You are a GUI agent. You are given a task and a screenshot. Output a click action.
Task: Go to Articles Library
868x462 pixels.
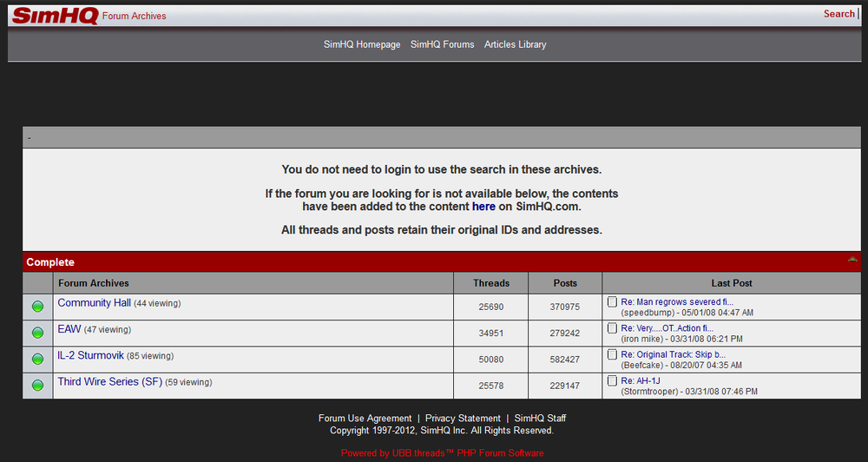515,44
